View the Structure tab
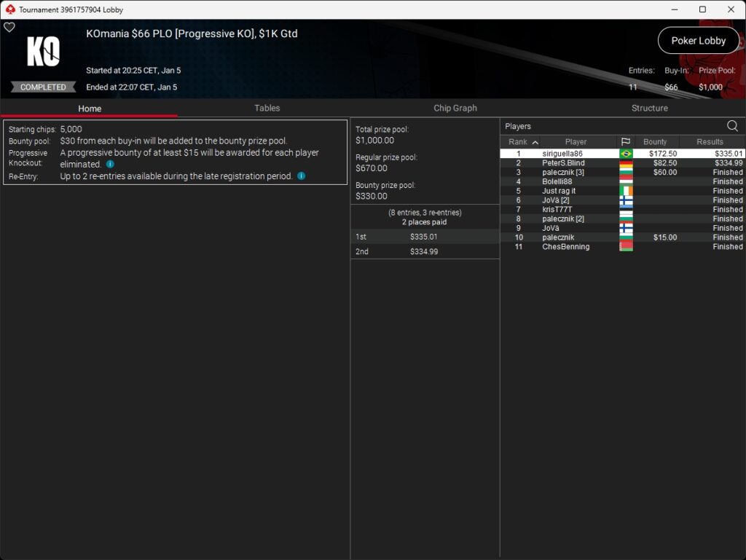 click(x=650, y=108)
